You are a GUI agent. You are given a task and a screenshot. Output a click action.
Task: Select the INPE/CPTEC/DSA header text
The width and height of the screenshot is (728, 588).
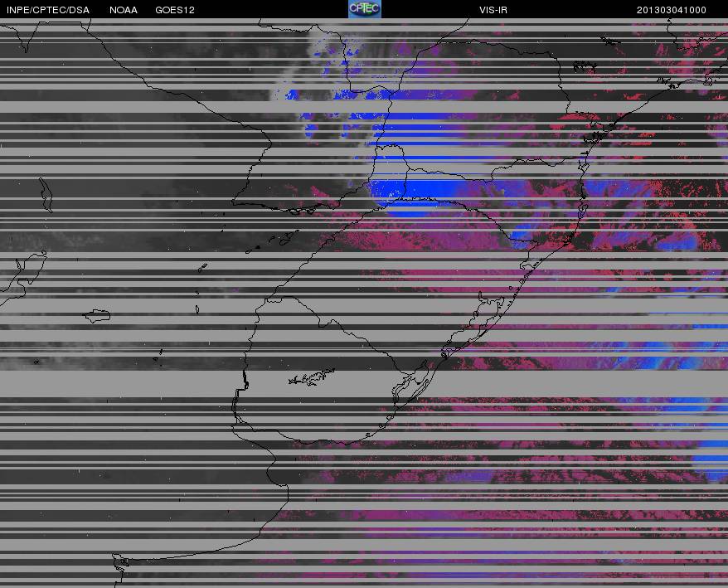[x=48, y=10]
